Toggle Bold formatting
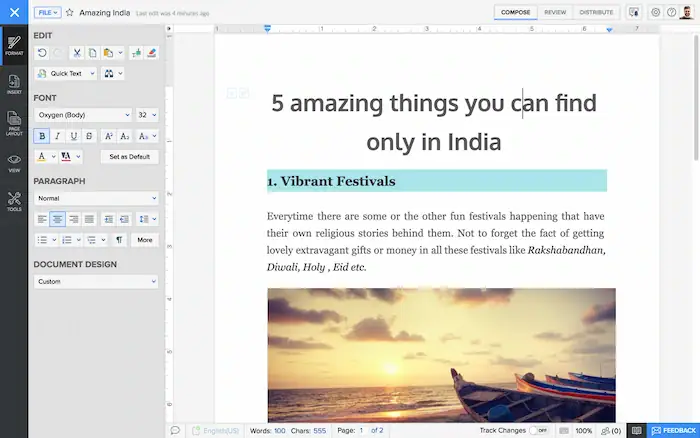 (42, 136)
